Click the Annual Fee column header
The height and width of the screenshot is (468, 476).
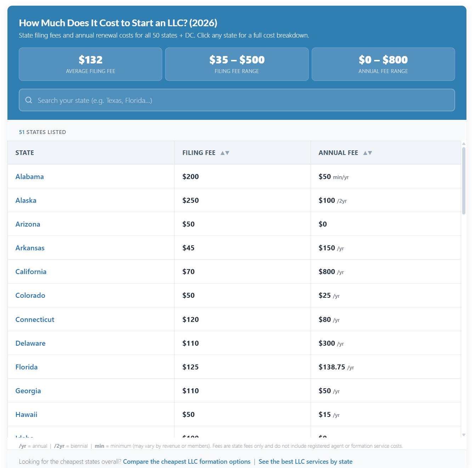[x=338, y=153]
